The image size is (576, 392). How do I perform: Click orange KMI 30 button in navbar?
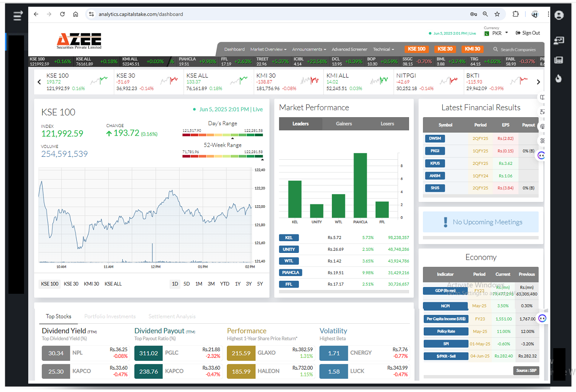[472, 49]
